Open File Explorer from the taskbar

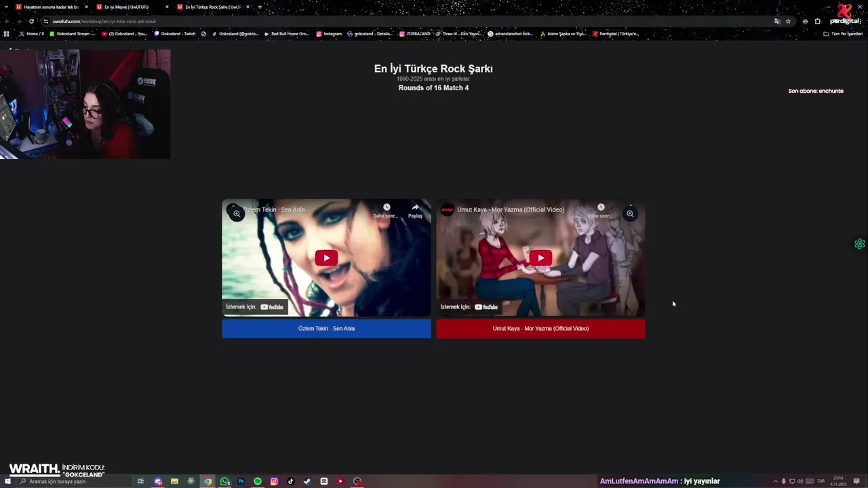tap(174, 481)
